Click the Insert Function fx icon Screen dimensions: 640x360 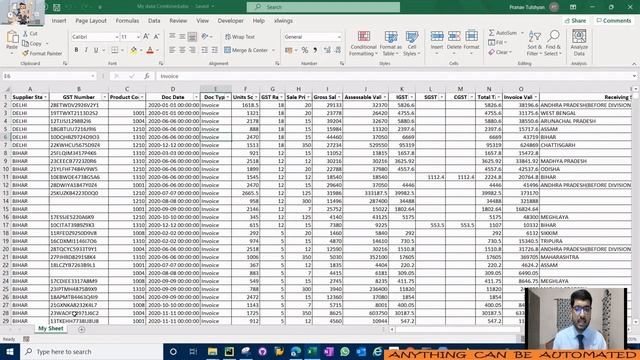click(x=147, y=76)
